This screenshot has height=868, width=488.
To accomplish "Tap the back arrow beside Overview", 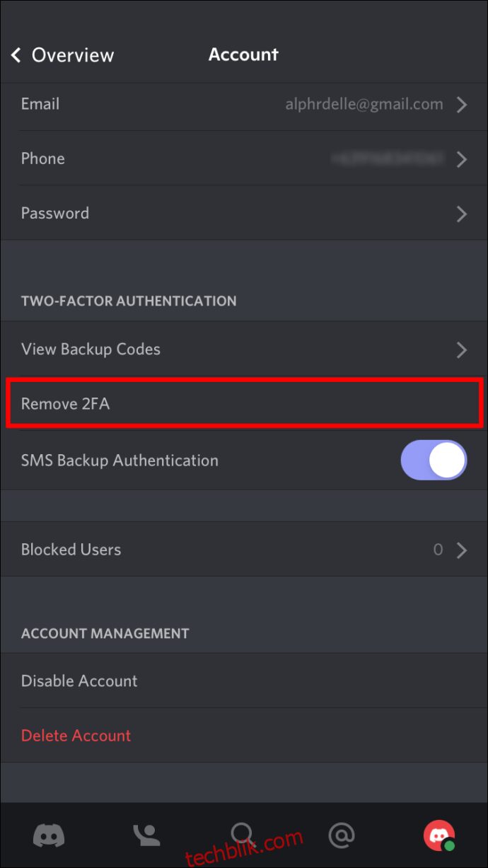I will point(16,55).
